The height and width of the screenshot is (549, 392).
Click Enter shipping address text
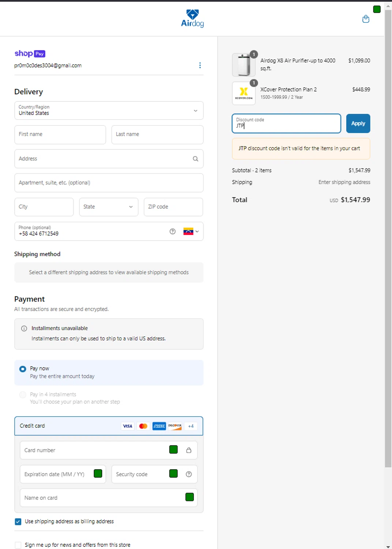click(344, 182)
